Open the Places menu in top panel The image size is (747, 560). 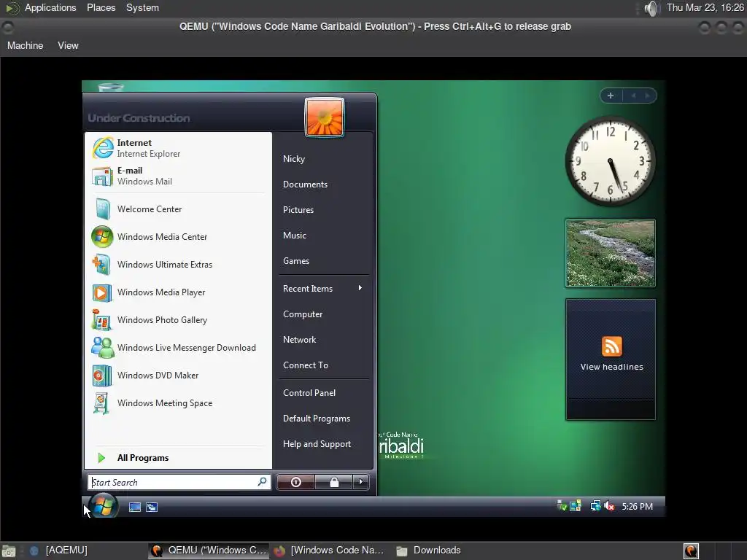pyautogui.click(x=101, y=7)
